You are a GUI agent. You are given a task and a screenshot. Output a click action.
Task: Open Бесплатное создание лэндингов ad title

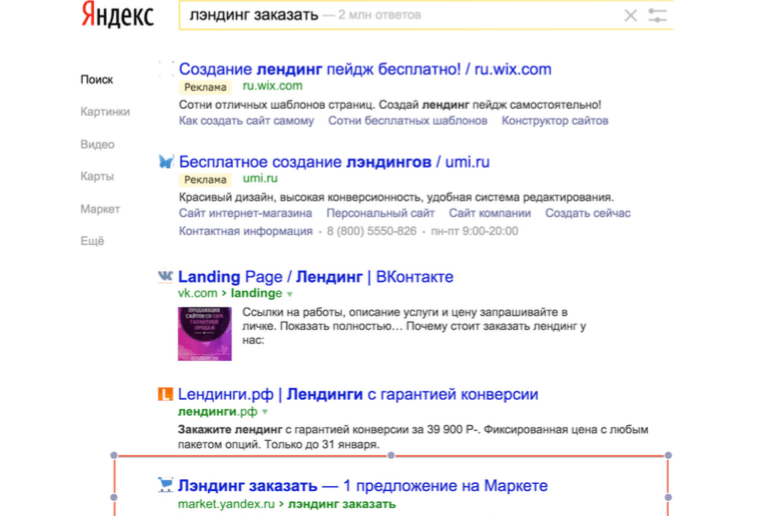tap(334, 162)
